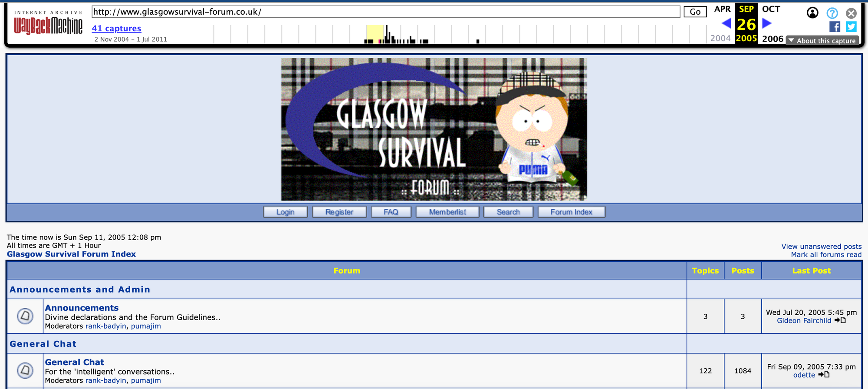The image size is (868, 389).
Task: Click the 122 topics count cell
Action: point(705,371)
